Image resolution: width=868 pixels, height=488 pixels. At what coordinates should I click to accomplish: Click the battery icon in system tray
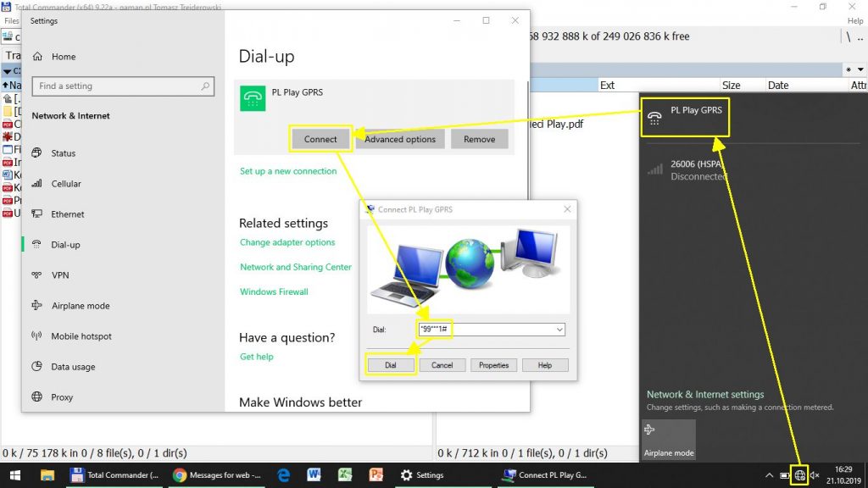coord(784,475)
